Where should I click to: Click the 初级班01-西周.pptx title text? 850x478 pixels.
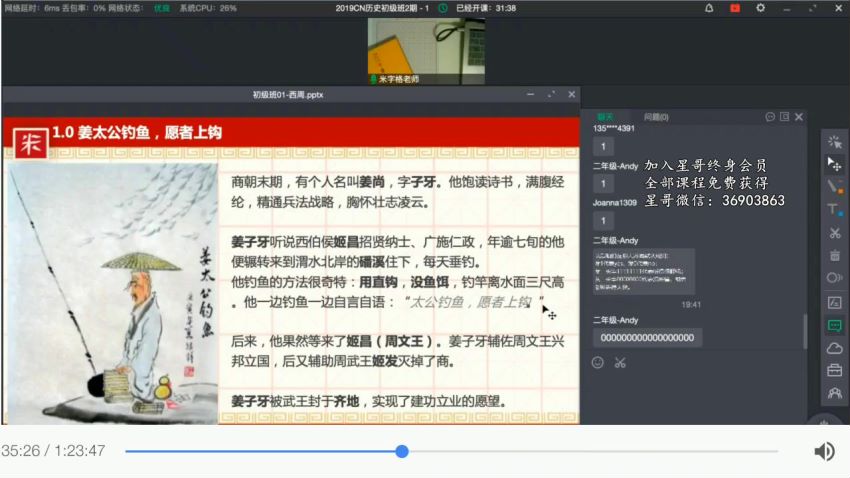click(x=288, y=94)
